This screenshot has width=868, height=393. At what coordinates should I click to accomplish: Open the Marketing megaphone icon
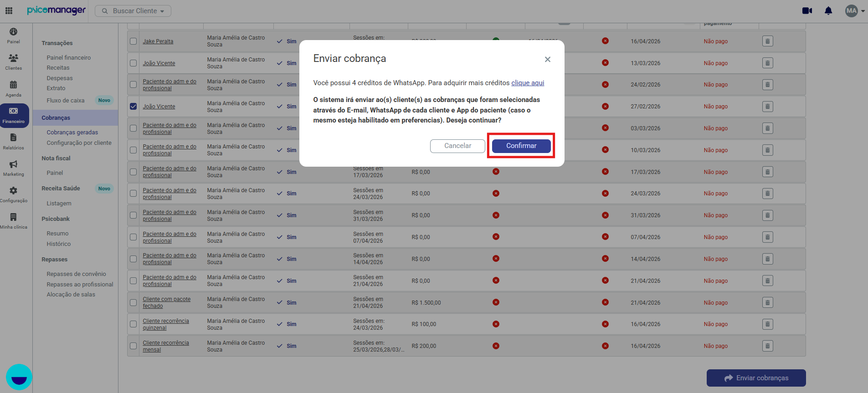click(x=13, y=168)
